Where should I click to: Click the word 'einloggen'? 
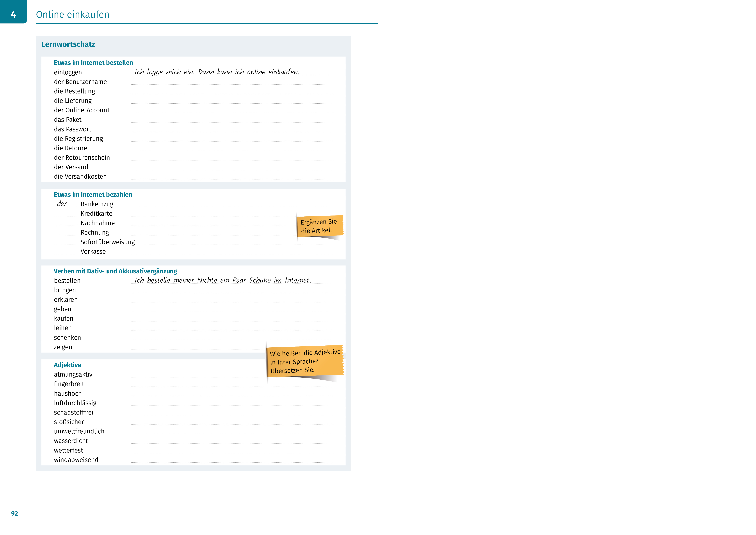[x=68, y=72]
